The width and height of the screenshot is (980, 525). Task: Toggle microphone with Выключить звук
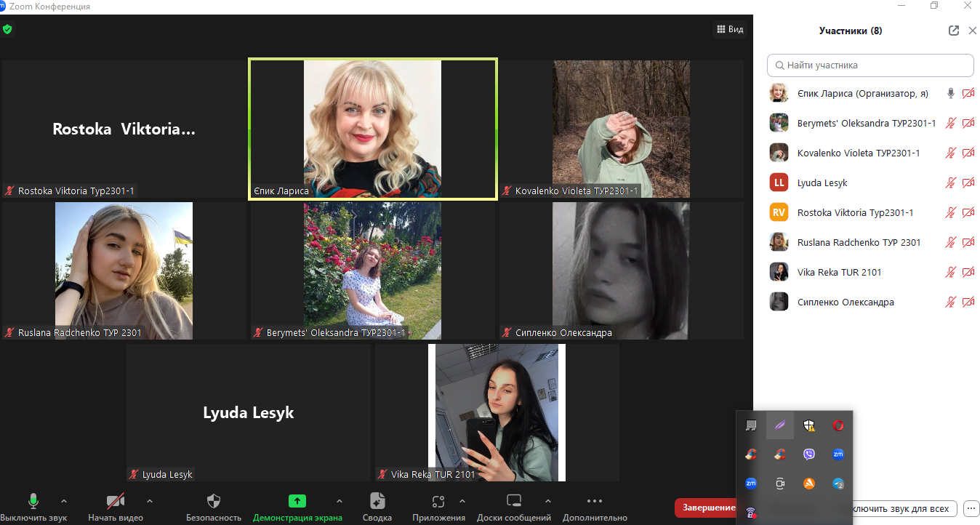point(33,507)
